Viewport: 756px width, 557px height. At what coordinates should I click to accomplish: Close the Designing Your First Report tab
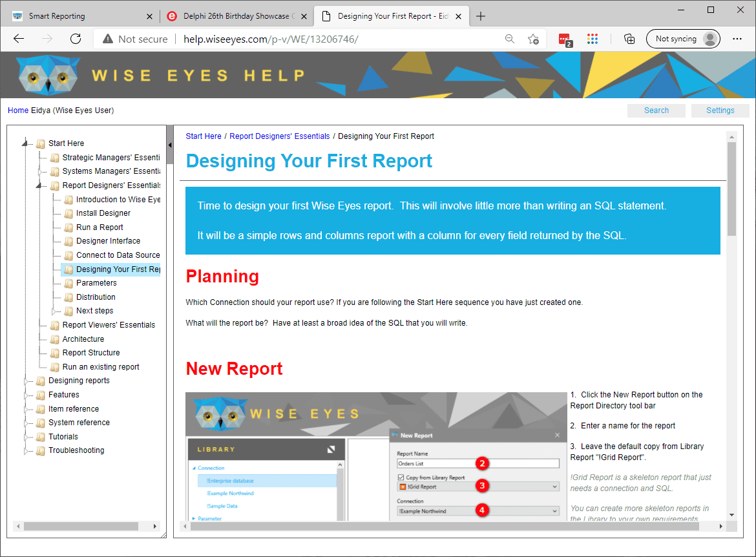coord(459,16)
